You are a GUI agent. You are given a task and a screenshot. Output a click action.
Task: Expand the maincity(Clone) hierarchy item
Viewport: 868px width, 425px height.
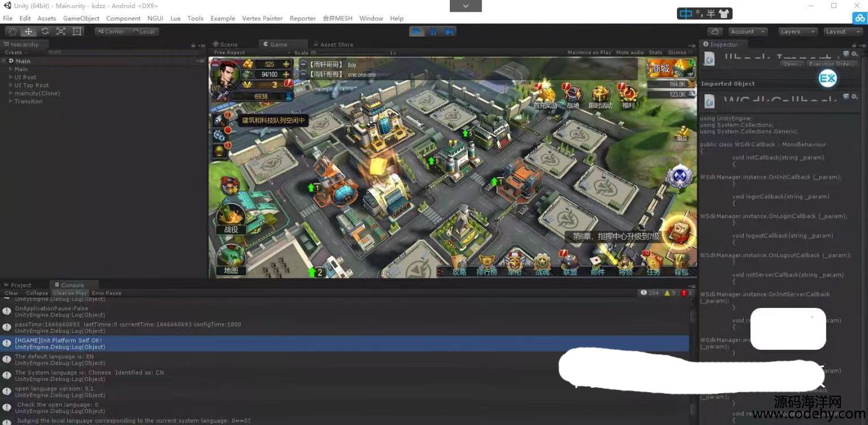[x=11, y=93]
